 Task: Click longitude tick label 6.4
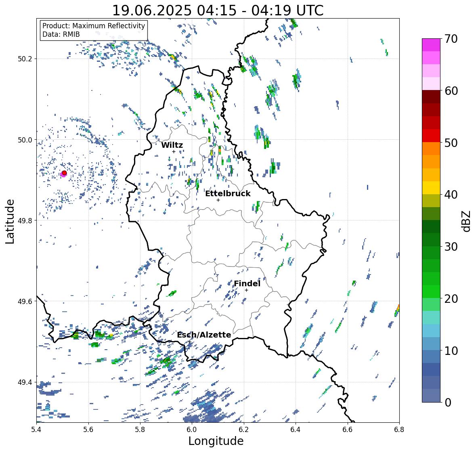296,429
